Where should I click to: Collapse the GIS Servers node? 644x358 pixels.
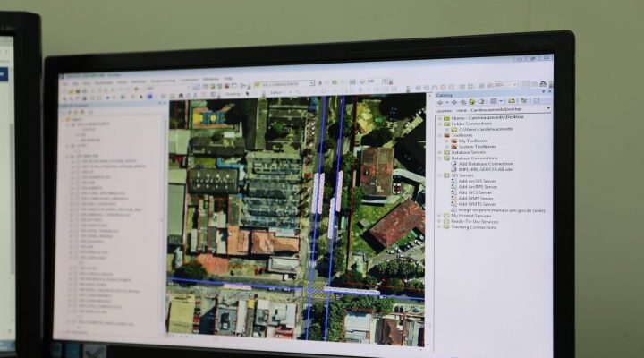point(438,175)
